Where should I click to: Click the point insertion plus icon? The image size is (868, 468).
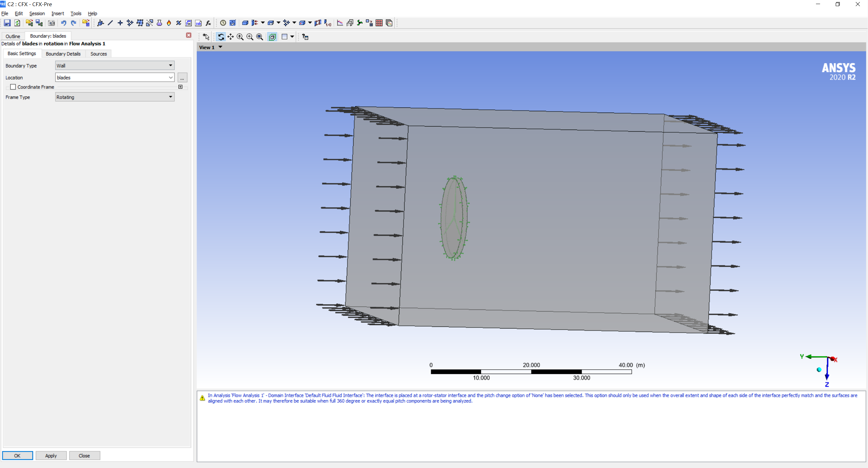(120, 23)
